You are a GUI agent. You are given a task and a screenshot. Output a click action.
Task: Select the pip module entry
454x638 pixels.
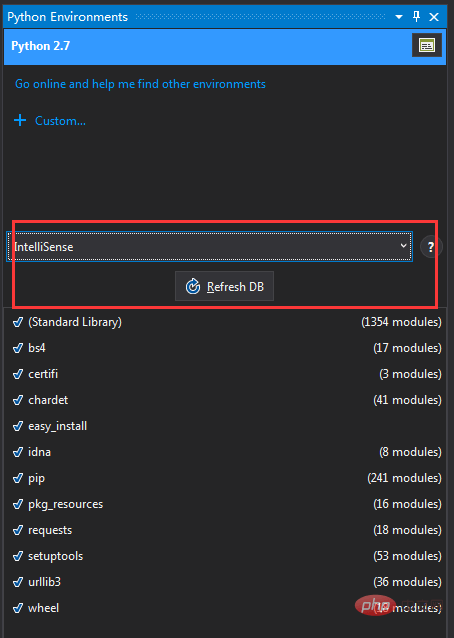click(227, 478)
